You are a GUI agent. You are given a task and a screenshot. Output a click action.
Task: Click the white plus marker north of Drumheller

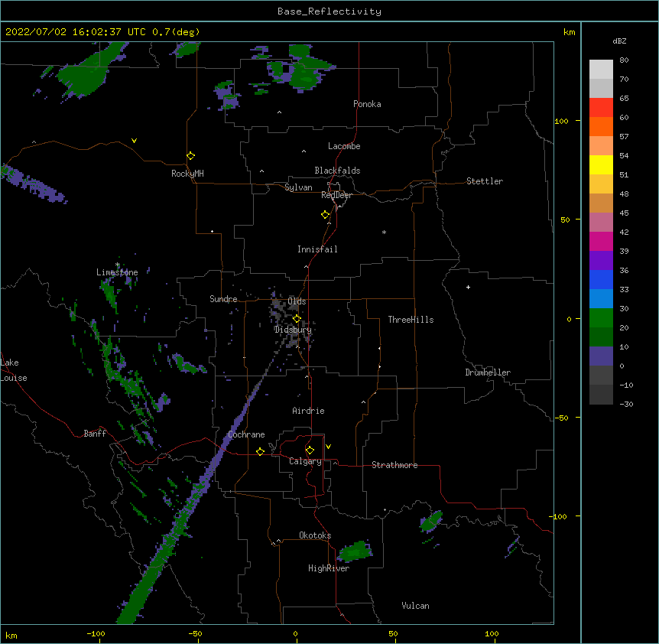tap(468, 287)
